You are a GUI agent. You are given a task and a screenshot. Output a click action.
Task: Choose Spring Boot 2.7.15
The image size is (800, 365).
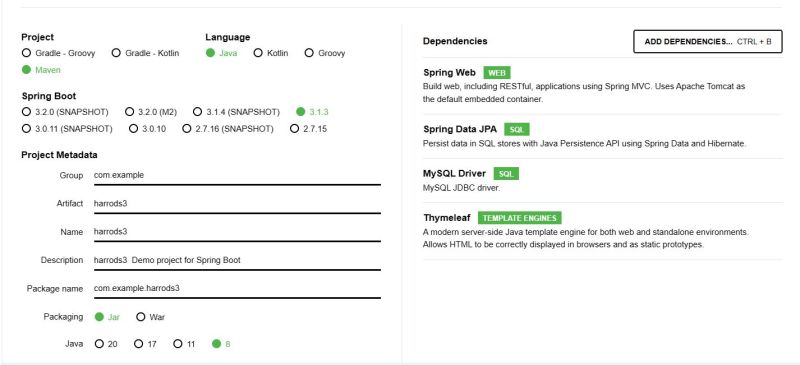[x=309, y=129]
